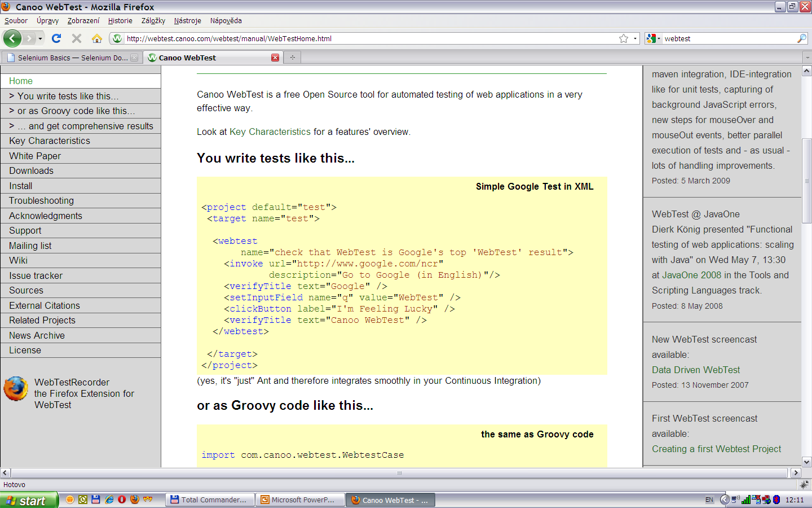
Task: Click the search magnifier icon
Action: tap(802, 38)
